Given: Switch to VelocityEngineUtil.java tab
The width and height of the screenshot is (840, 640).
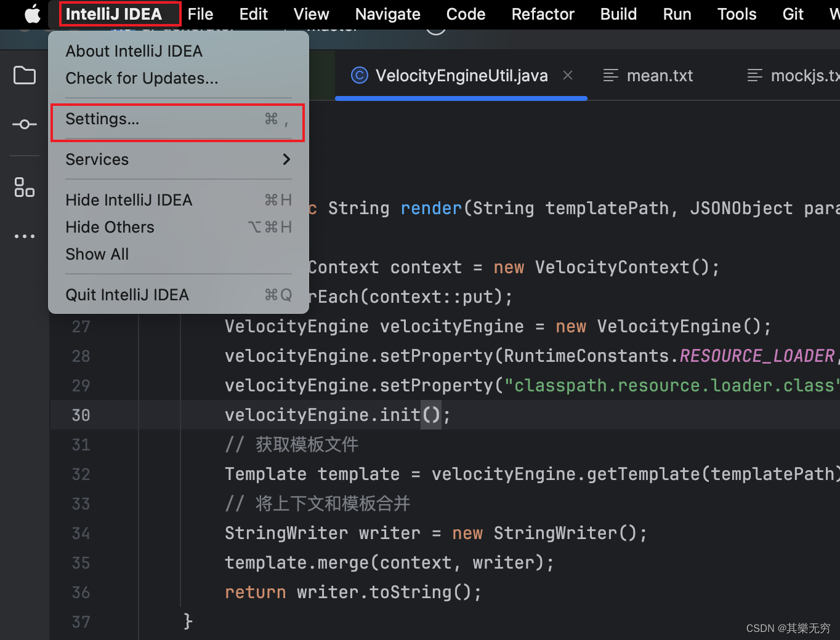Looking at the screenshot, I should pyautogui.click(x=461, y=75).
